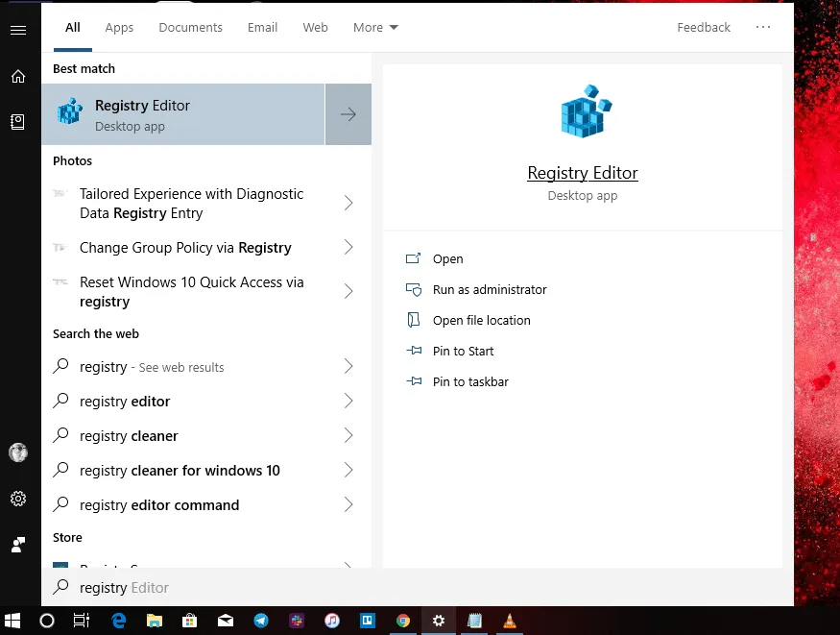The width and height of the screenshot is (840, 635).
Task: Expand Change Group Policy via Registry result
Action: pyautogui.click(x=348, y=247)
